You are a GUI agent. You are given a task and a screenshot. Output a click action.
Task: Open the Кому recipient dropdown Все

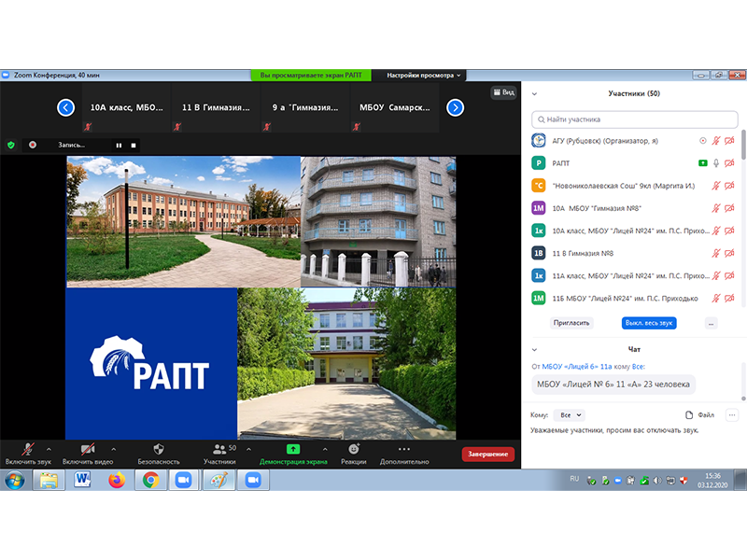[x=571, y=415]
